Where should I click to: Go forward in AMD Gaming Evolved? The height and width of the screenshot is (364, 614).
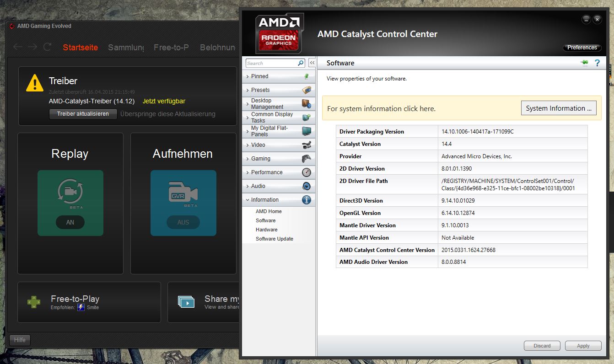pyautogui.click(x=32, y=47)
